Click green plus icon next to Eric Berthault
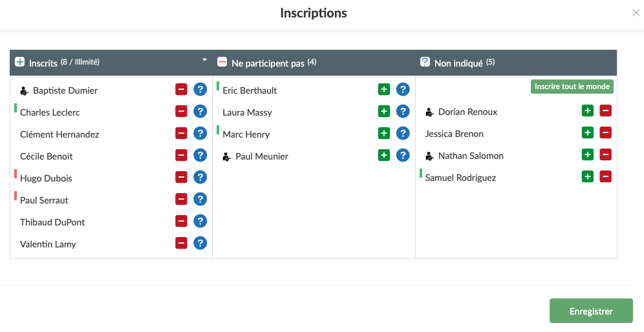644x332 pixels. coord(384,90)
